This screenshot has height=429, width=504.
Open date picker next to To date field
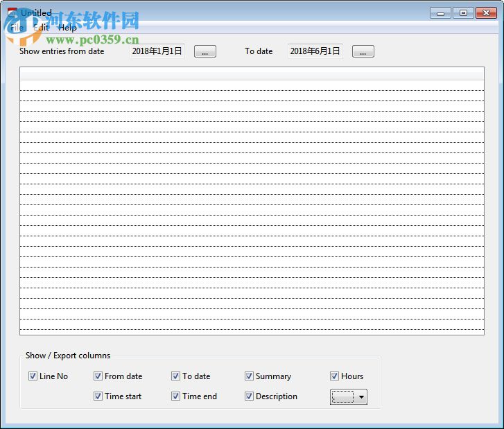363,51
